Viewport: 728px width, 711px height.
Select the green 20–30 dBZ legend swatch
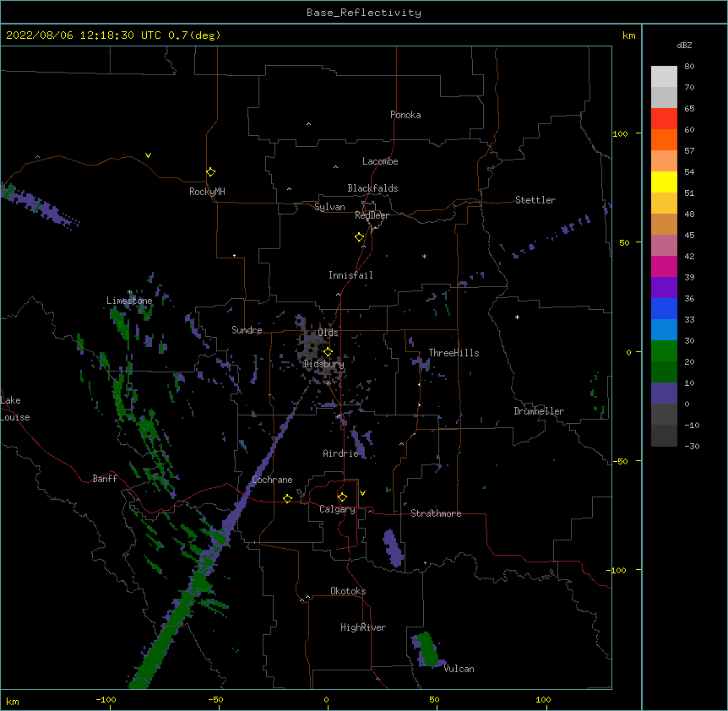pos(664,351)
